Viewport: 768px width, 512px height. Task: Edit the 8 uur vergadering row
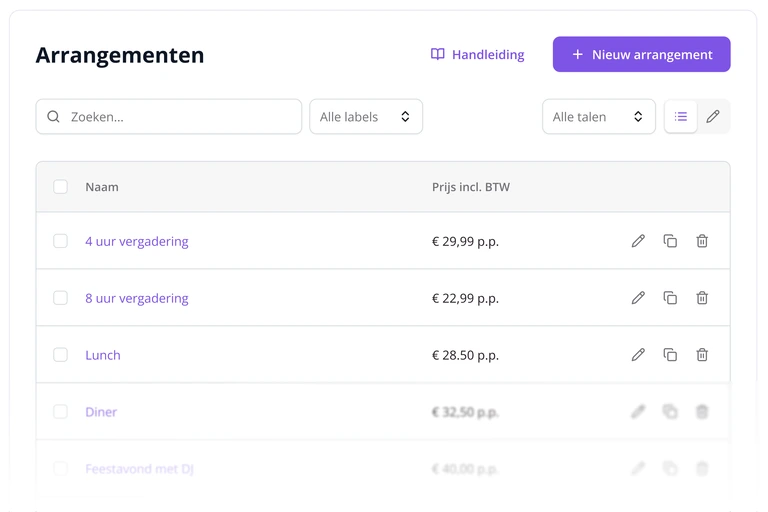tap(638, 298)
